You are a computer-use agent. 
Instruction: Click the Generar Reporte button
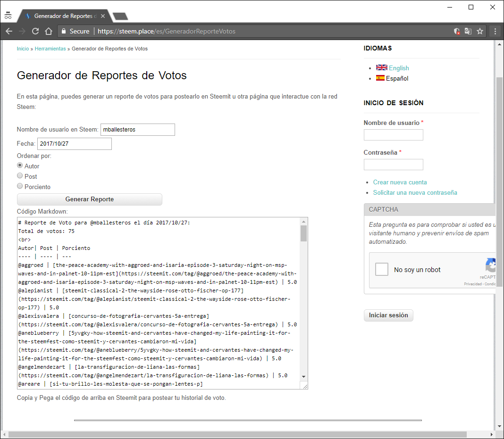click(89, 199)
